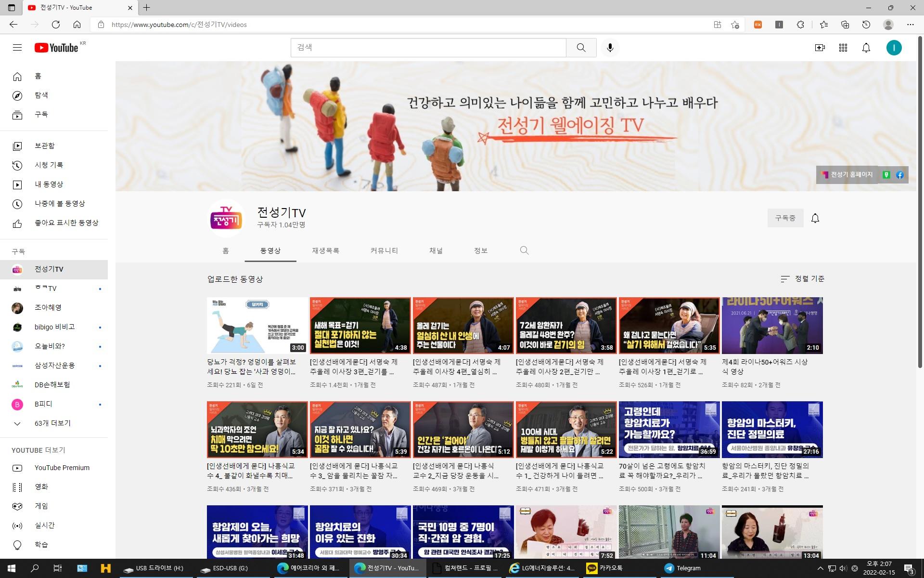This screenshot has width=924, height=578.
Task: Switch to 채널 tab
Action: click(x=436, y=250)
